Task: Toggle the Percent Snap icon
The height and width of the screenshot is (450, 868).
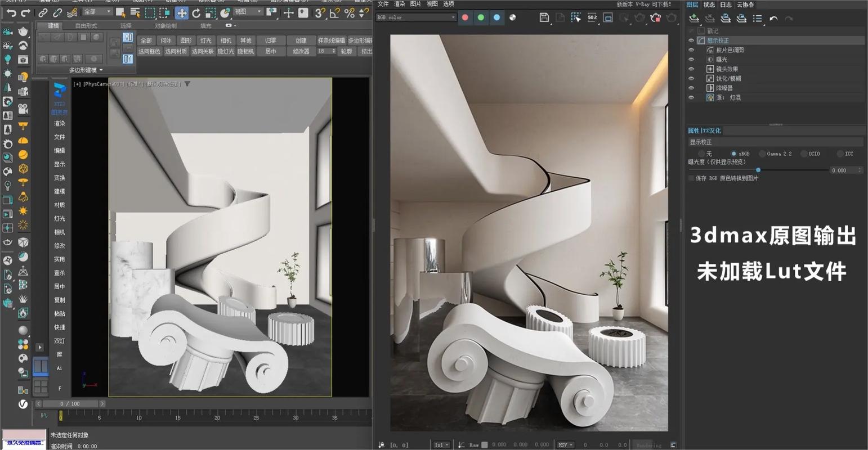Action: (x=349, y=12)
